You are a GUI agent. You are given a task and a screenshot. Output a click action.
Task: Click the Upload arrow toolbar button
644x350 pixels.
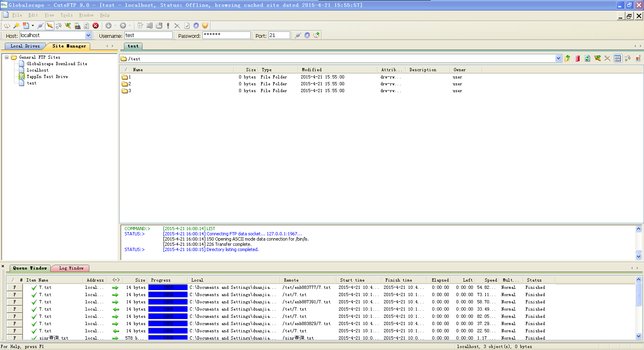pyautogui.click(x=123, y=25)
